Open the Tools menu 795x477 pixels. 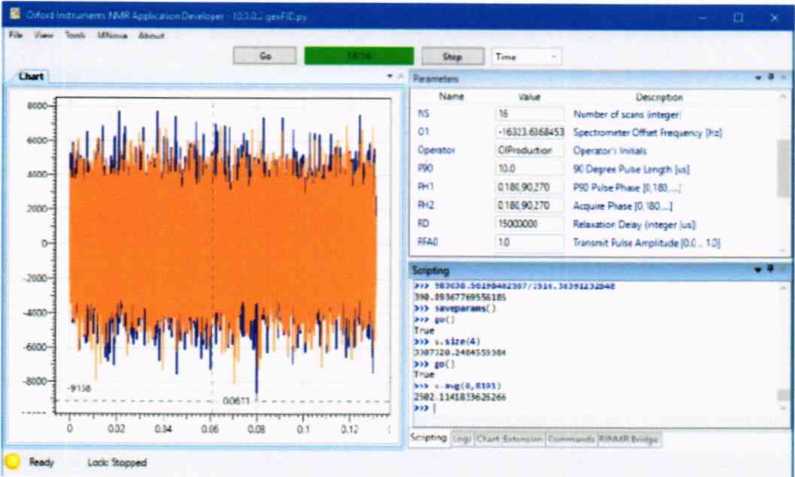[75, 35]
